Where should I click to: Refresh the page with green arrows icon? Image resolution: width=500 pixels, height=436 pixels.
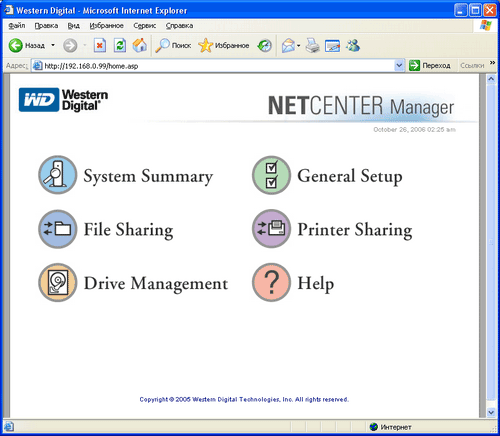click(x=120, y=45)
